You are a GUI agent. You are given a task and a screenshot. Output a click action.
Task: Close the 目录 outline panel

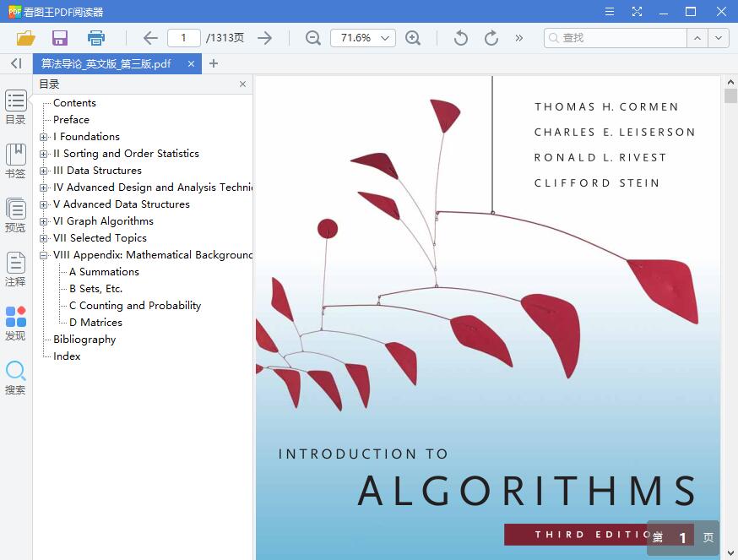[x=242, y=84]
